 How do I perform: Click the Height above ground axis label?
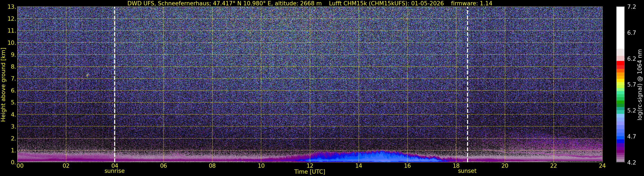(x=3, y=85)
